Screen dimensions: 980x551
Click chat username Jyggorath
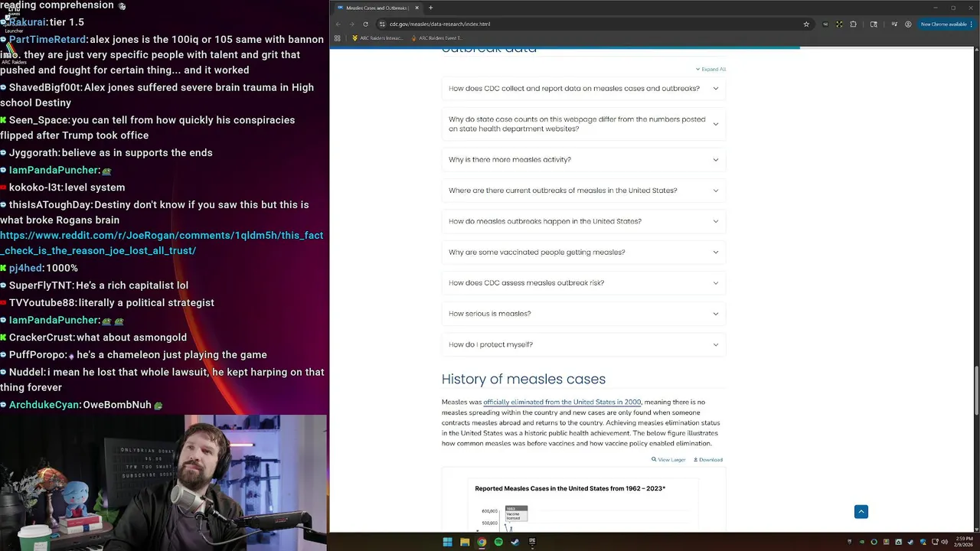34,153
